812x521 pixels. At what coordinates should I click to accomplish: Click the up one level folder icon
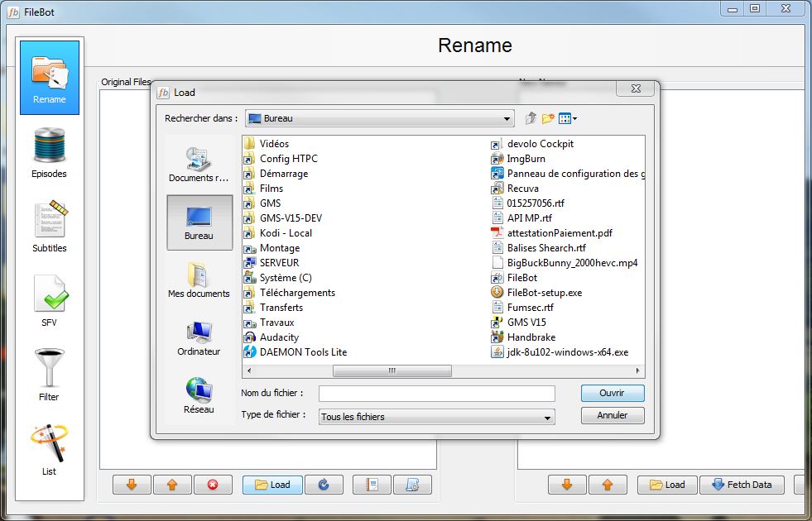(531, 118)
